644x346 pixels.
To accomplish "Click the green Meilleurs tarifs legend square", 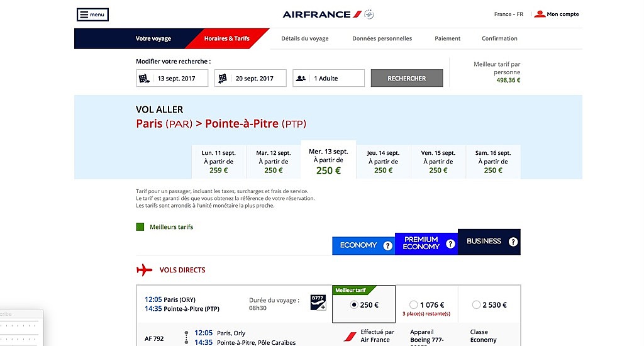I will coord(140,227).
